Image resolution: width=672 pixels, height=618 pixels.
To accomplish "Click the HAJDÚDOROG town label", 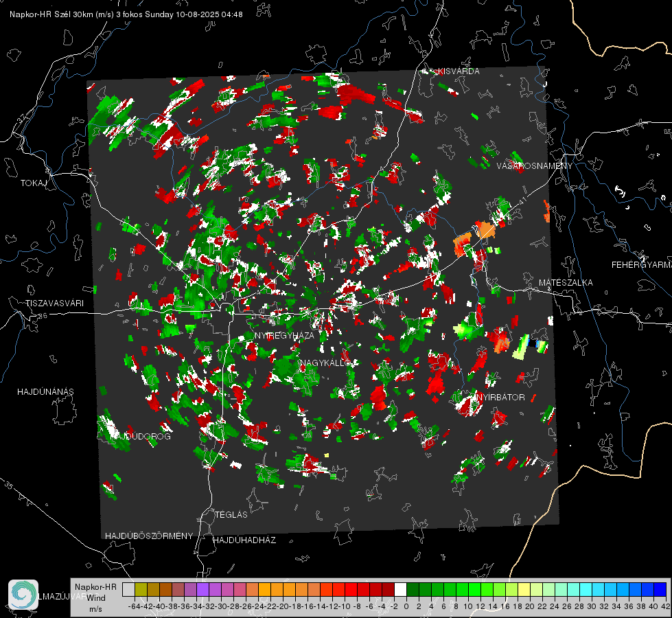I will [x=141, y=437].
